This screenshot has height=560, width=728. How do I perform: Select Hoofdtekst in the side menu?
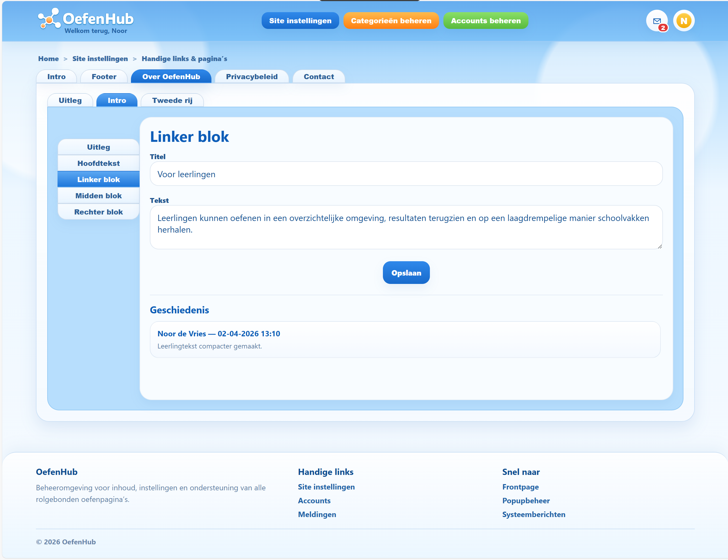(x=98, y=163)
